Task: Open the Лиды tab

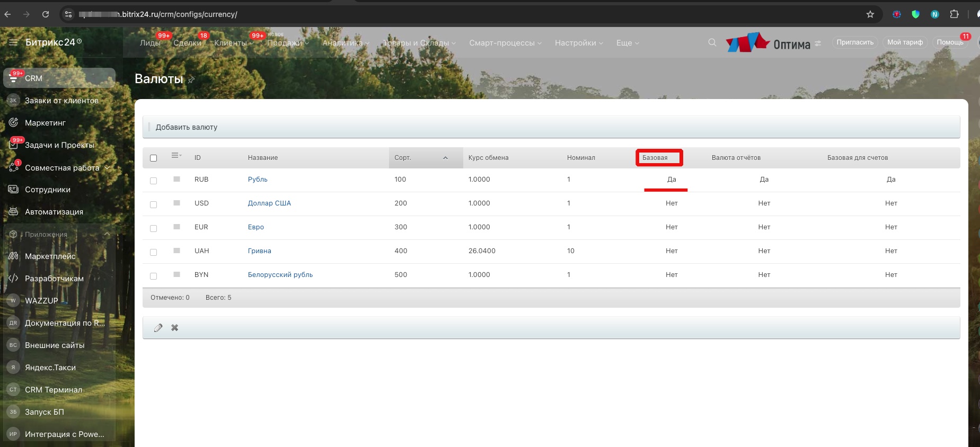Action: point(150,43)
